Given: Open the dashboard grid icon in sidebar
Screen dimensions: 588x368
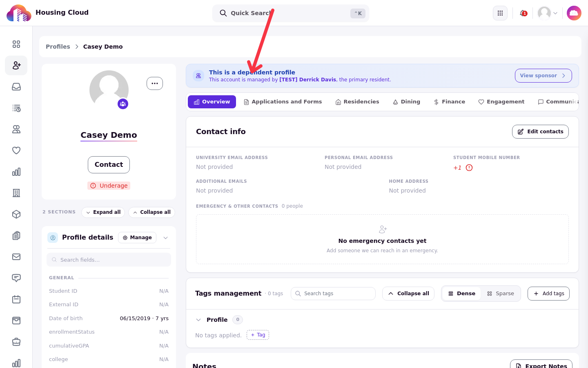Looking at the screenshot, I should pos(16,44).
